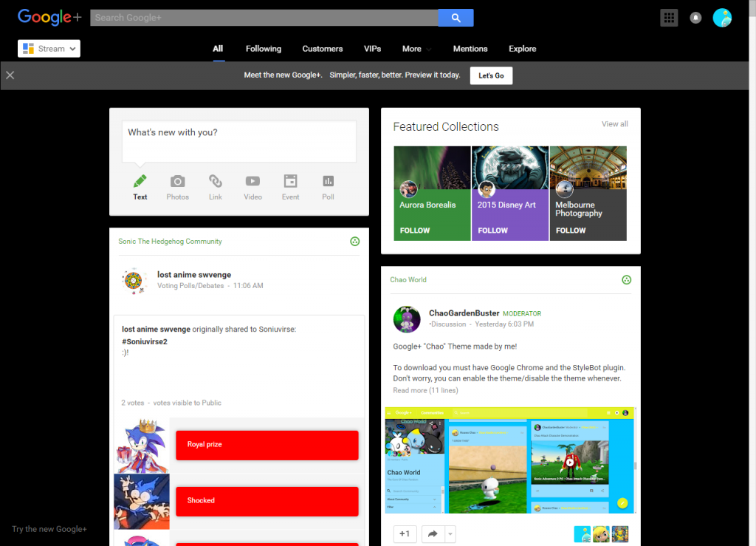The image size is (756, 546).
Task: Open the 2015 Disney Art collection image
Action: (510, 168)
